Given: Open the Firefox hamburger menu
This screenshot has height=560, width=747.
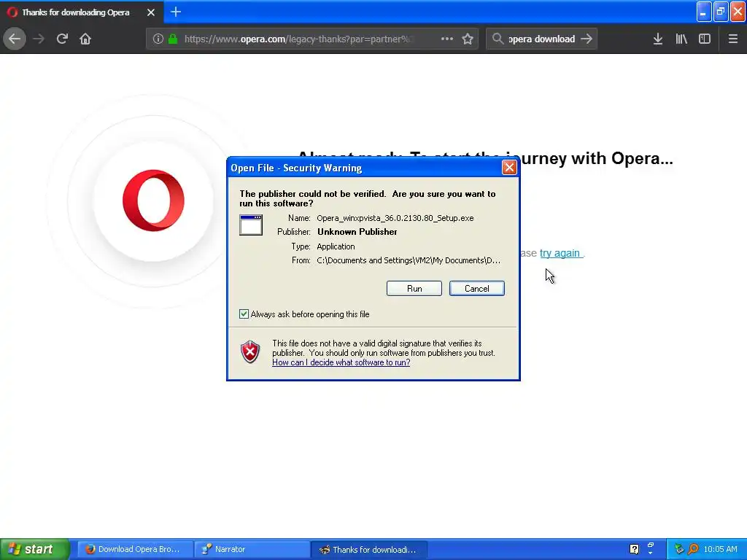Looking at the screenshot, I should point(733,39).
